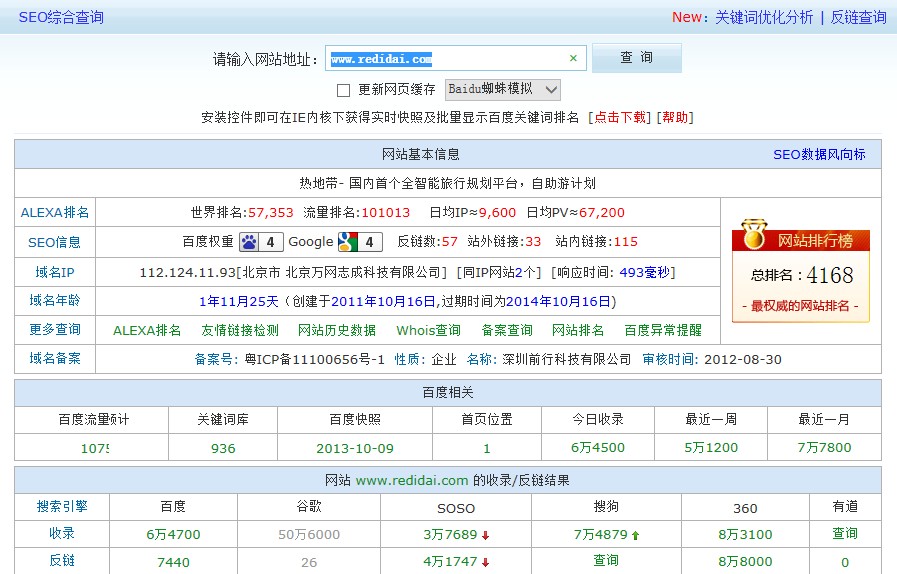The image size is (897, 574).
Task: Click the SEO综合查询 title link
Action: [x=61, y=17]
